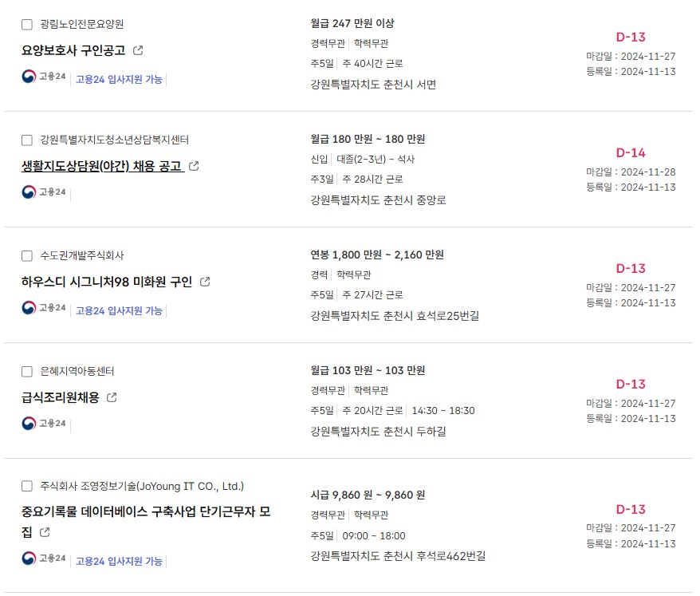Open external link icon beside 중요기록물 데이터베이스 posting

tap(45, 532)
